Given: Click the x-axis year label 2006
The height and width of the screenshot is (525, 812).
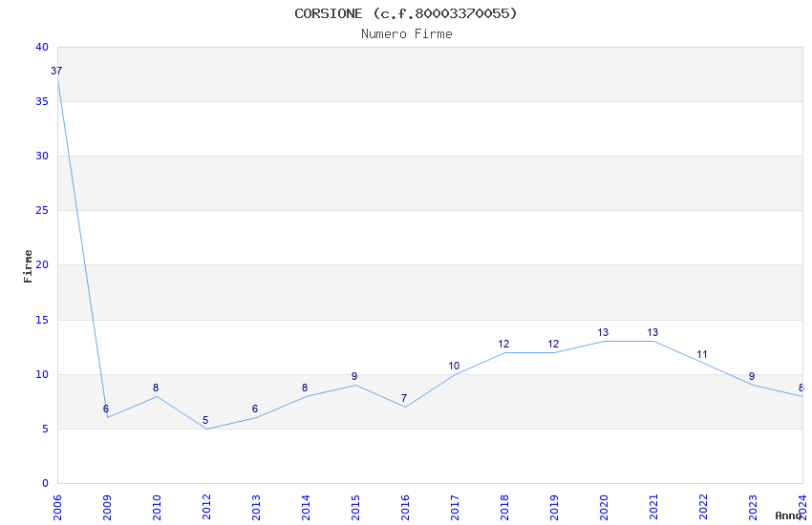Looking at the screenshot, I should (57, 508).
